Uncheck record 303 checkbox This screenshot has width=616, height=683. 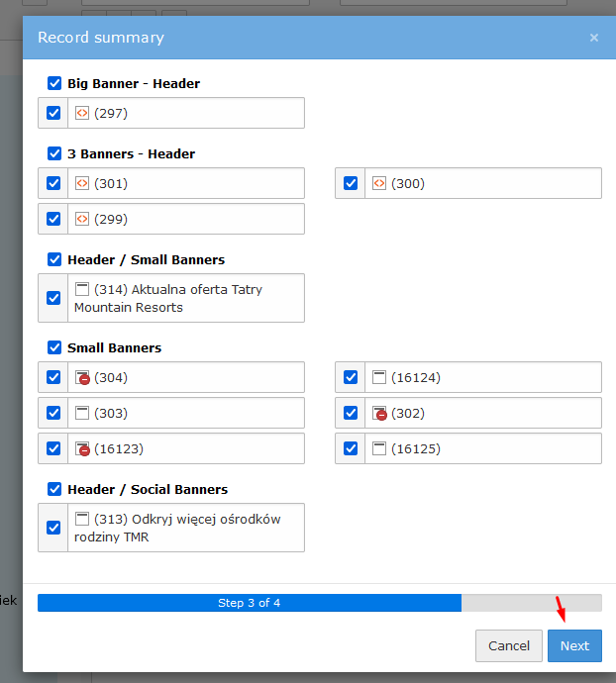[x=53, y=413]
